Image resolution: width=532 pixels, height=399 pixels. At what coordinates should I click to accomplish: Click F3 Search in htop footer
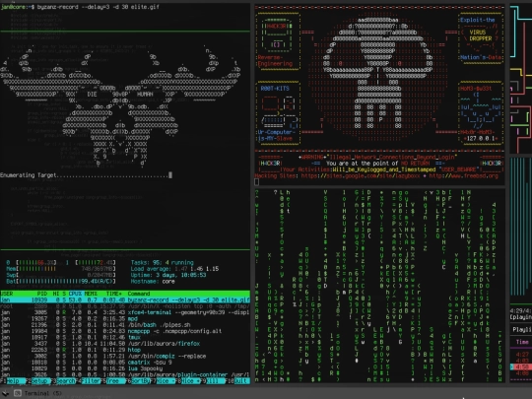point(63,381)
